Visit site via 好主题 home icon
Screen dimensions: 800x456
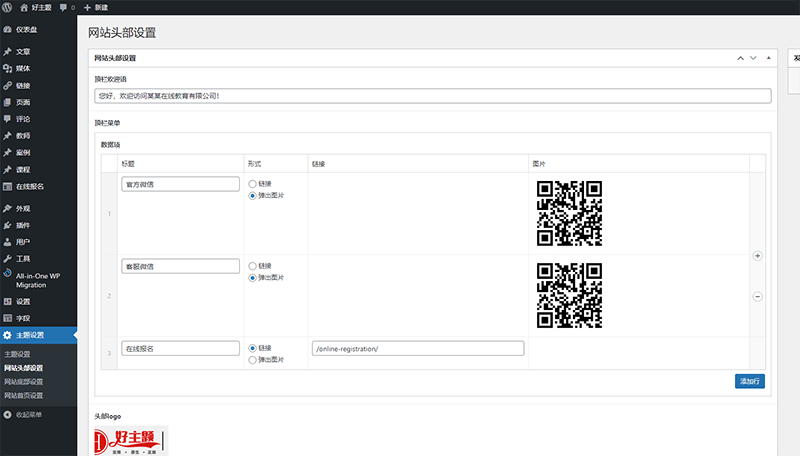pyautogui.click(x=24, y=7)
